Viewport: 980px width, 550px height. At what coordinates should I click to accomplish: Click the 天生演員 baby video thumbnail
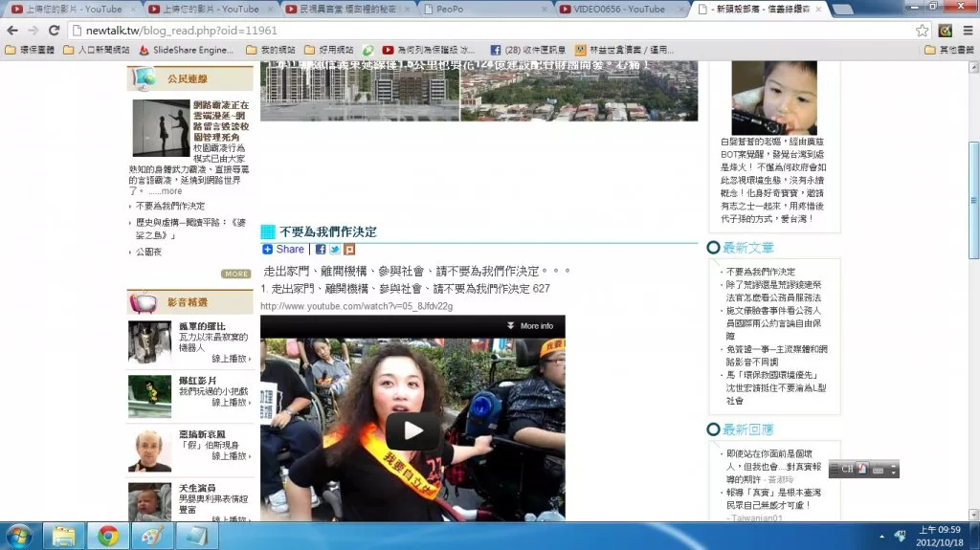coord(149,501)
